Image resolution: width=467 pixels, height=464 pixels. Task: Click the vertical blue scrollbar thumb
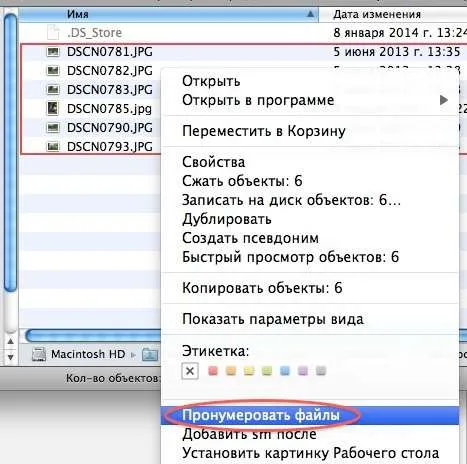(x=10, y=153)
